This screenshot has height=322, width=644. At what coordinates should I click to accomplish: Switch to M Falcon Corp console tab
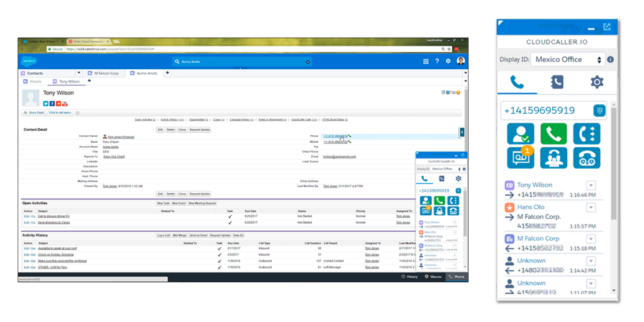103,73
